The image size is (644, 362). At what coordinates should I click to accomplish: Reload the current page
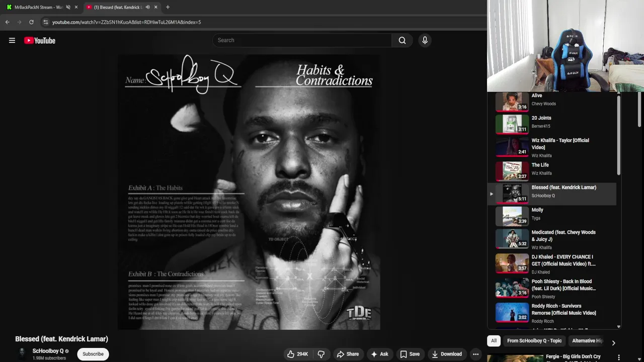[31, 22]
